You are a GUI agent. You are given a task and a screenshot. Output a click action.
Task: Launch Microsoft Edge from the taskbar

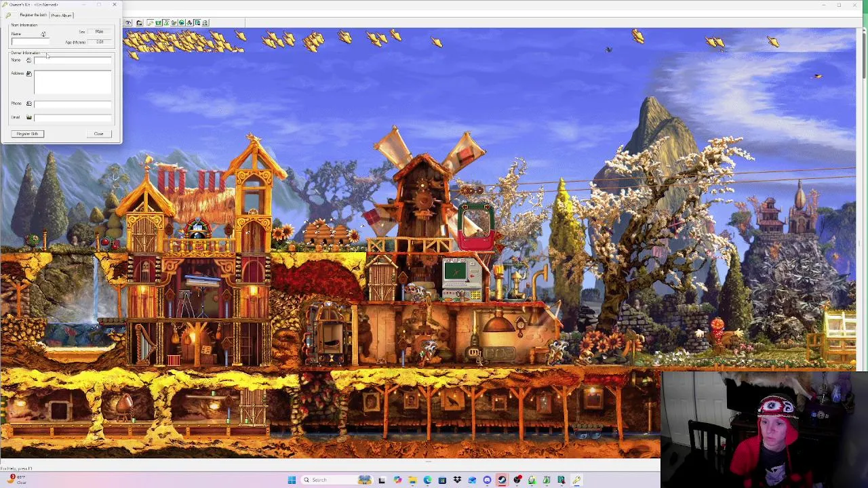click(x=428, y=480)
